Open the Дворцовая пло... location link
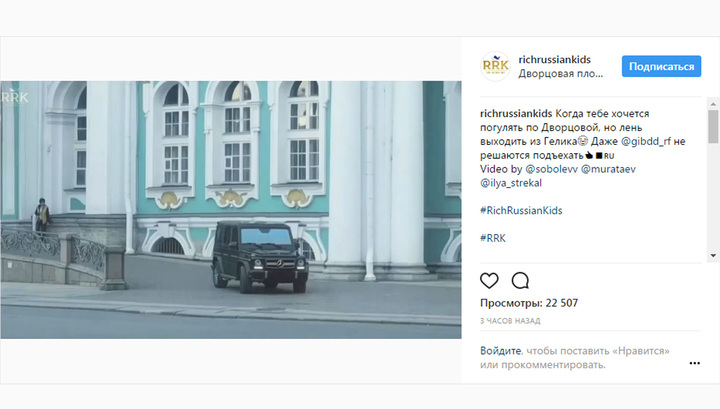 pyautogui.click(x=561, y=73)
